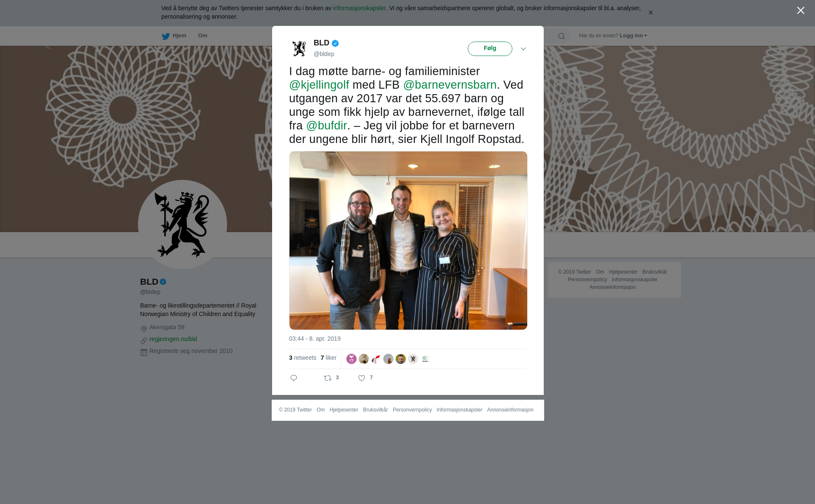Screen dimensions: 815x504
Task: Go to Hjem in top navigation
Action: (180, 36)
